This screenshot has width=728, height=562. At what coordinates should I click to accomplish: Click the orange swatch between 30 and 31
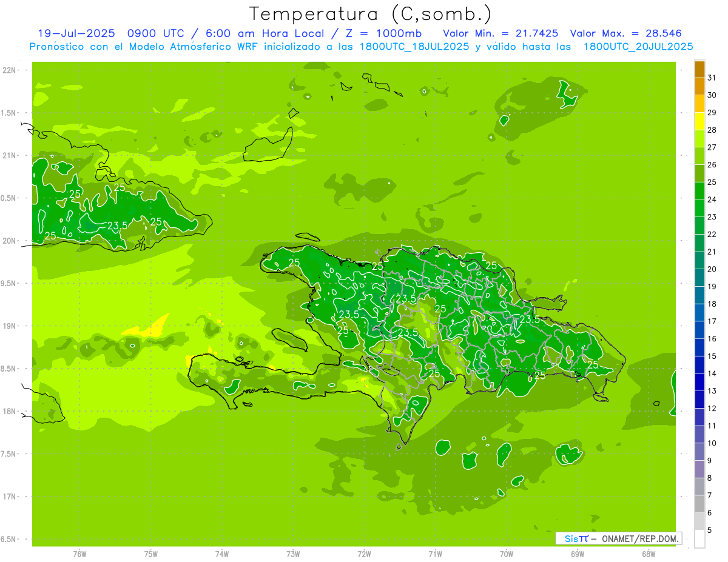699,86
